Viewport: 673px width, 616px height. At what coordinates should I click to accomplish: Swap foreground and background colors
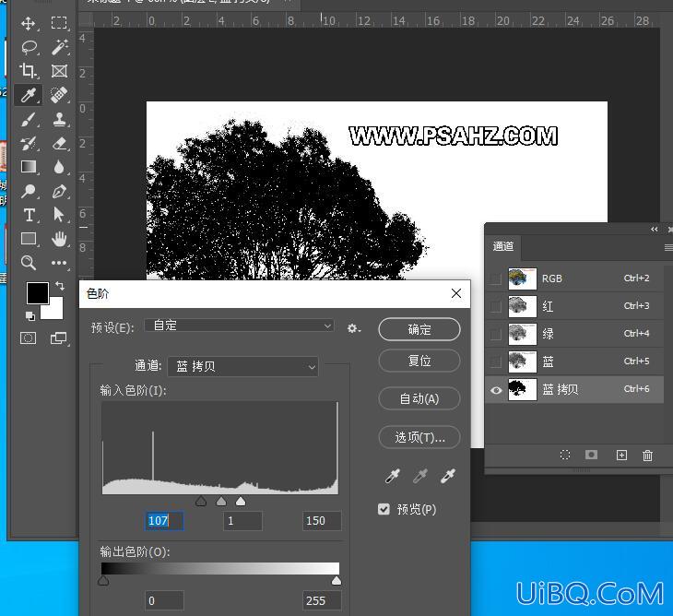pos(60,286)
